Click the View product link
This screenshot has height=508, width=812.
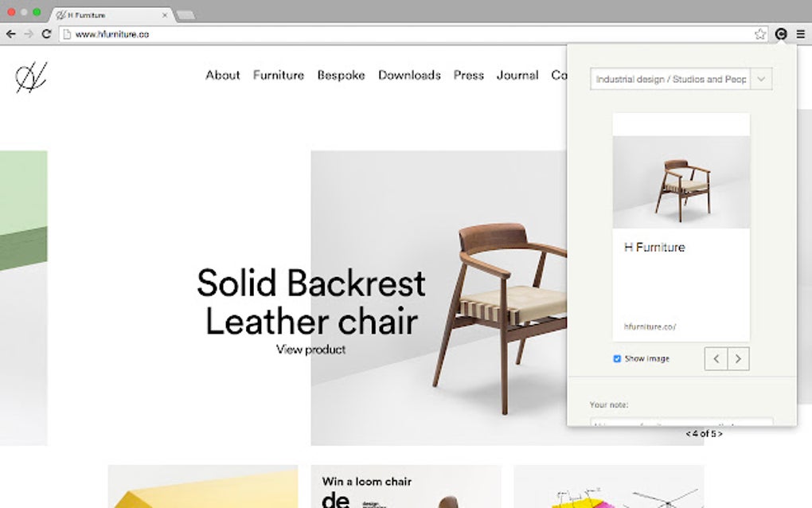point(310,350)
